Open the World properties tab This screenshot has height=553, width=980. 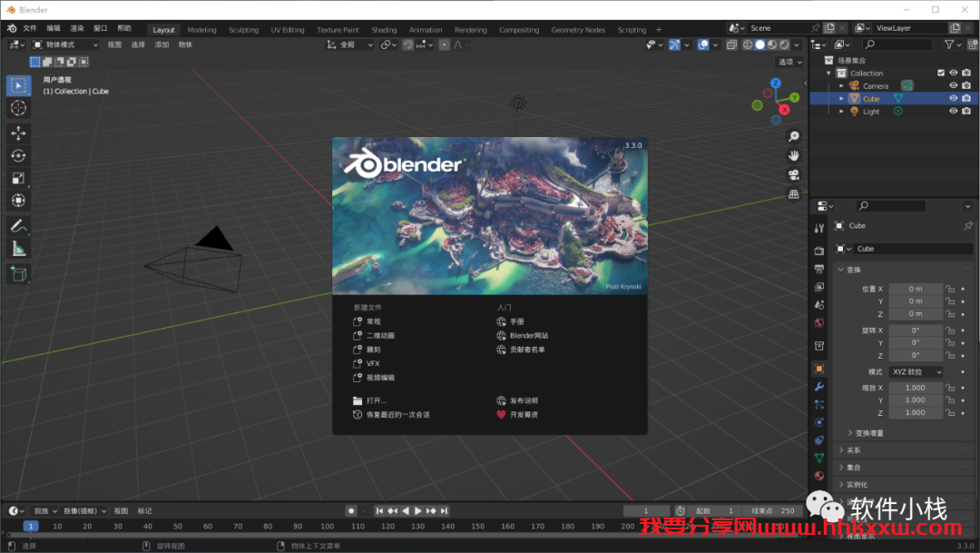click(819, 323)
